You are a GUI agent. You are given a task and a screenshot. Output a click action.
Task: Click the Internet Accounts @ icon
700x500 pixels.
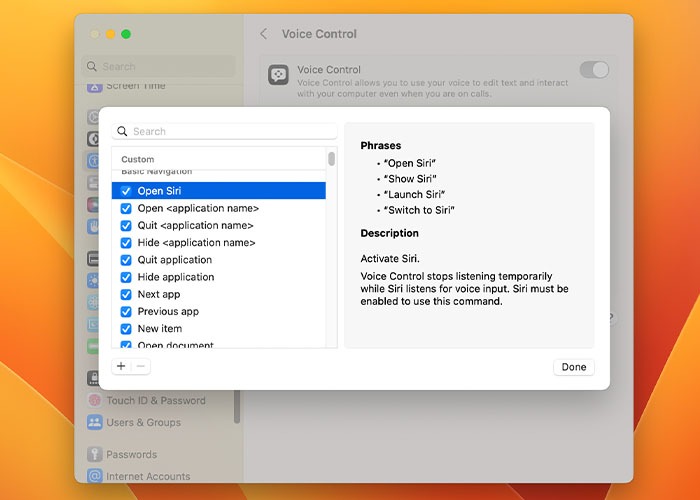click(95, 476)
